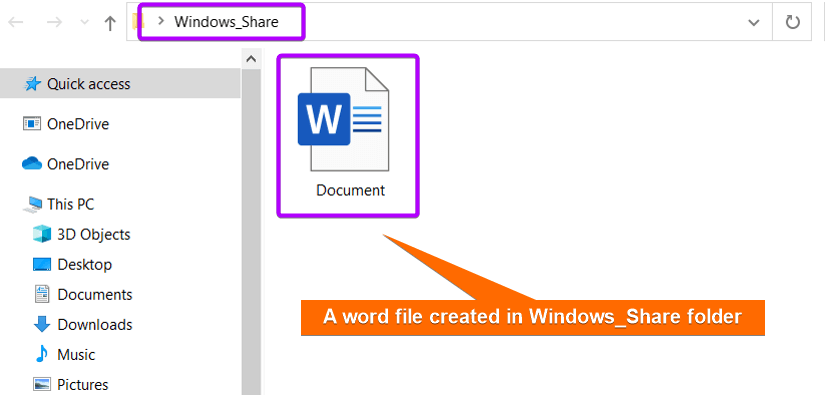Click the Downloads arrow icon

pos(42,325)
